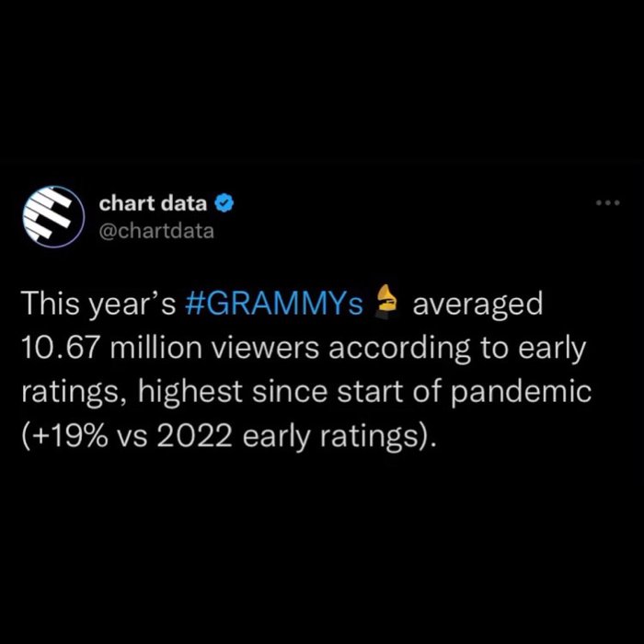Click the "chart data" display name

point(153,203)
